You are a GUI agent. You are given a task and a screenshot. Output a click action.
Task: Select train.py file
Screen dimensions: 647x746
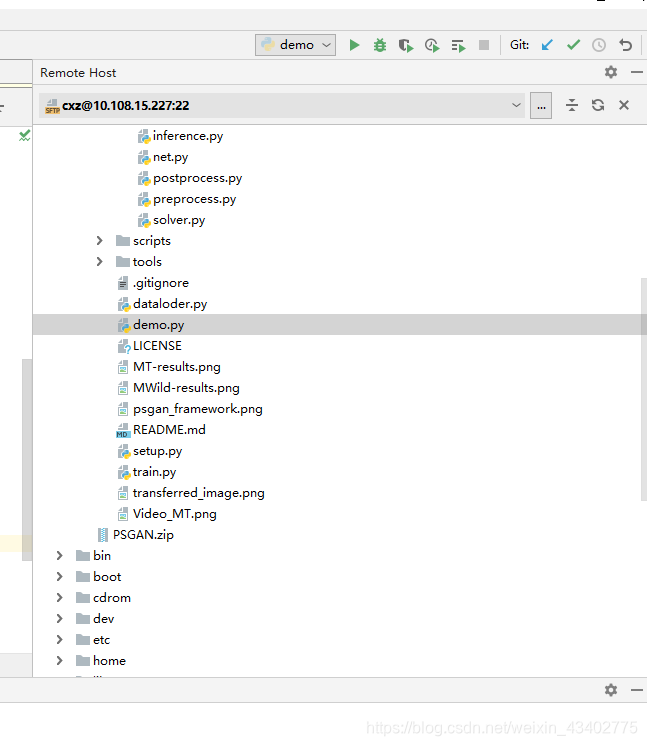(147, 472)
